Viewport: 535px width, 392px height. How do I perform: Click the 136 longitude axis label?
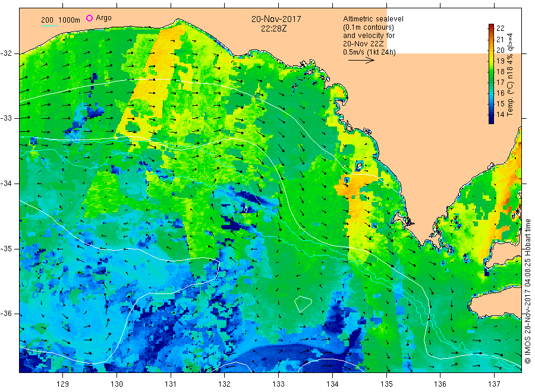pyautogui.click(x=440, y=384)
